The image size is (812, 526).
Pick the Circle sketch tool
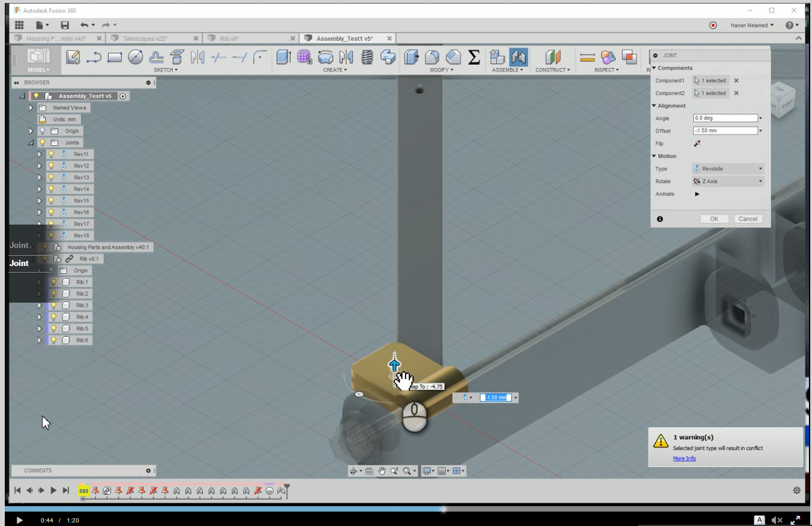(136, 57)
